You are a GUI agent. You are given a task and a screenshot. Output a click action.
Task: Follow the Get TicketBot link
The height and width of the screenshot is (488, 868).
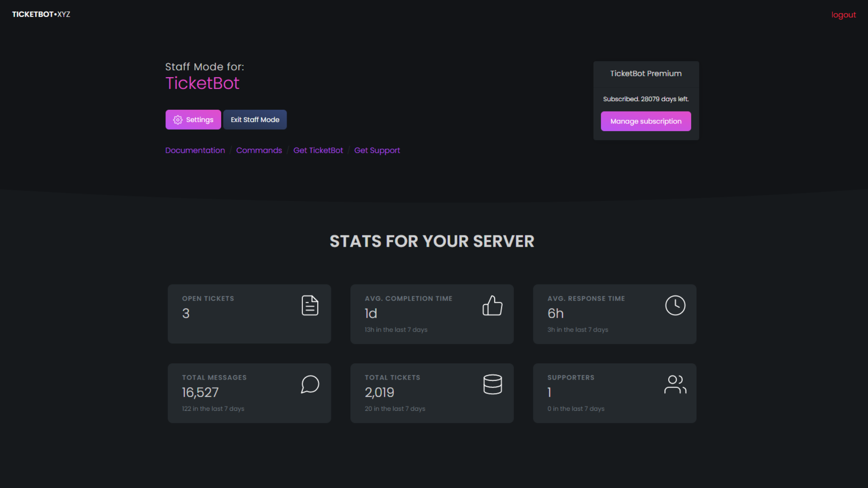pyautogui.click(x=318, y=150)
